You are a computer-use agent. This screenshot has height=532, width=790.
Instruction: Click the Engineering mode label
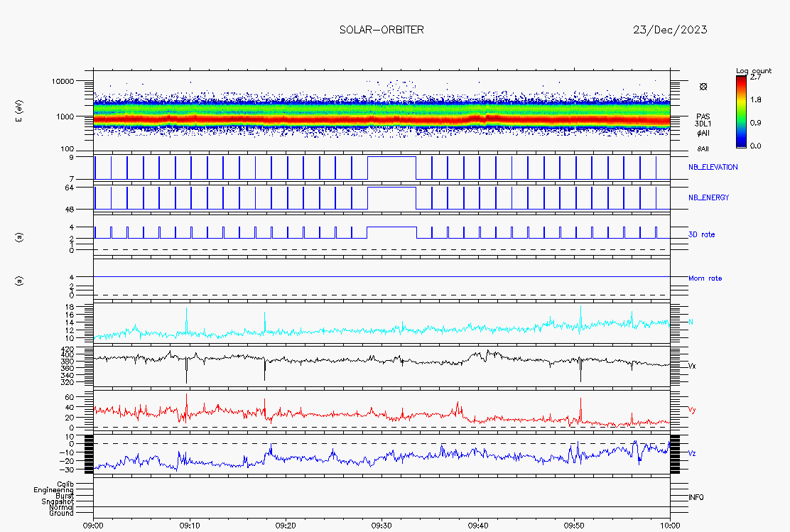pyautogui.click(x=53, y=489)
